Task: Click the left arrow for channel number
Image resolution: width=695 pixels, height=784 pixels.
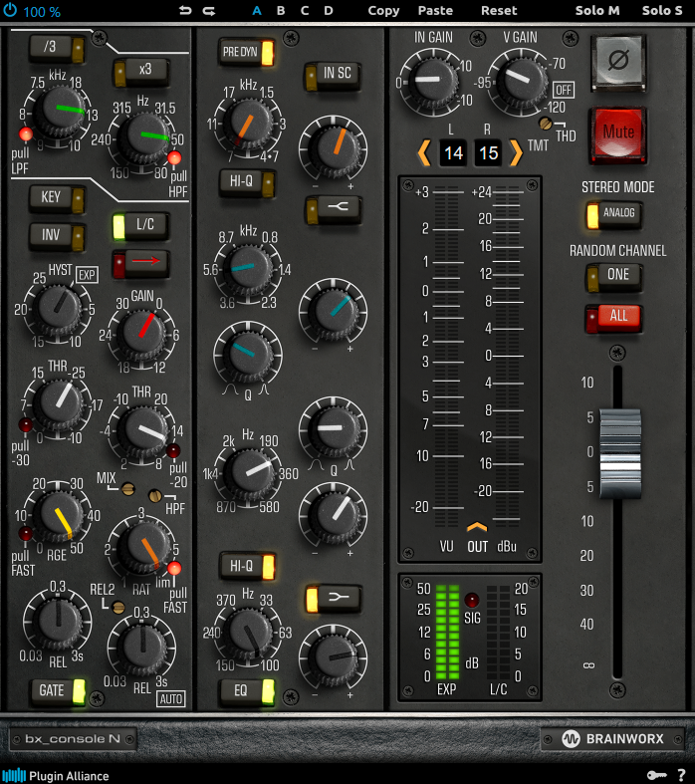Action: (x=424, y=152)
